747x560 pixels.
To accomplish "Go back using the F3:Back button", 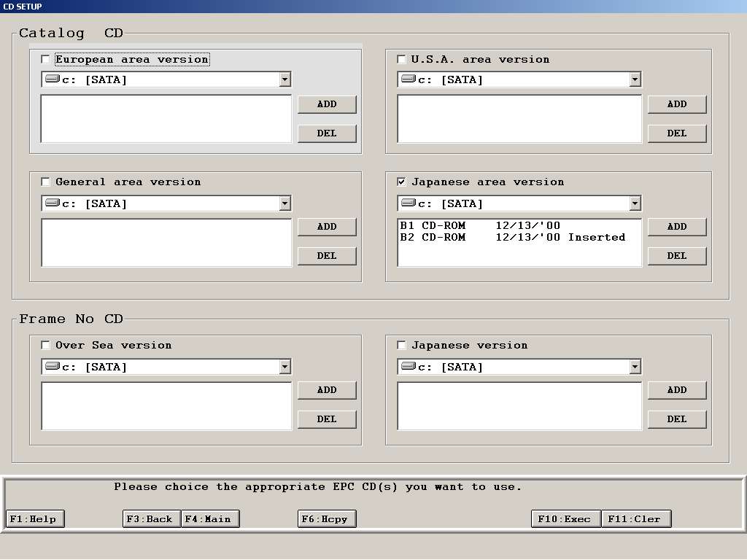I will [x=152, y=519].
